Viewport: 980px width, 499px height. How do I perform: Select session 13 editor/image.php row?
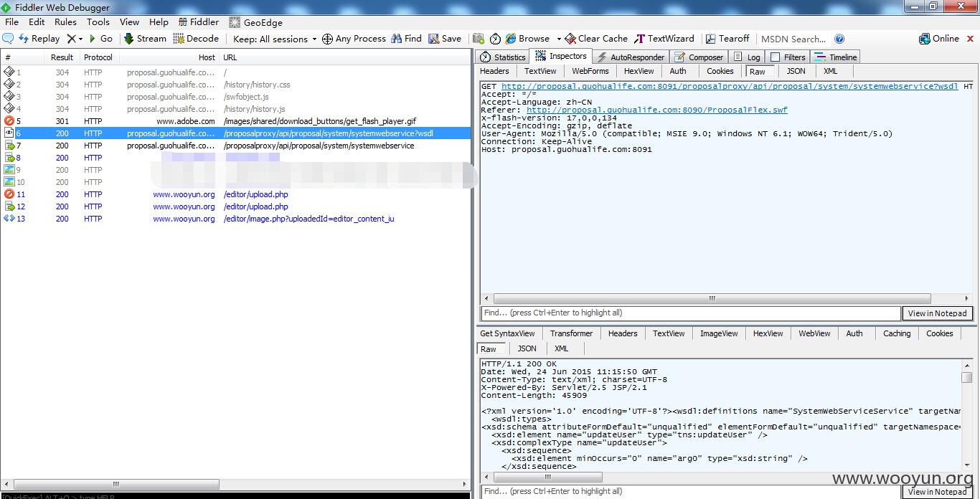[236, 219]
